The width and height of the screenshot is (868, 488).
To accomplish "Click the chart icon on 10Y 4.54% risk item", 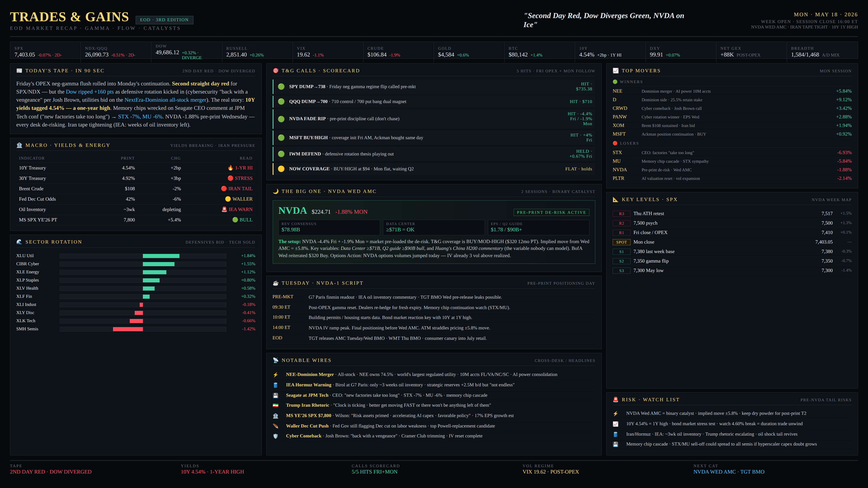I will pyautogui.click(x=616, y=424).
